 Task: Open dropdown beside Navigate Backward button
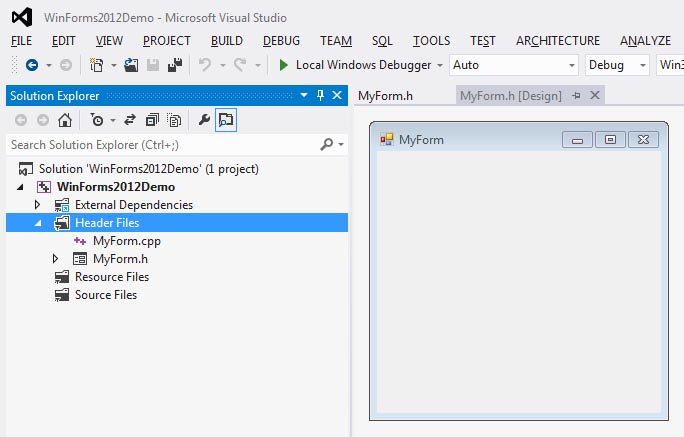(x=49, y=65)
